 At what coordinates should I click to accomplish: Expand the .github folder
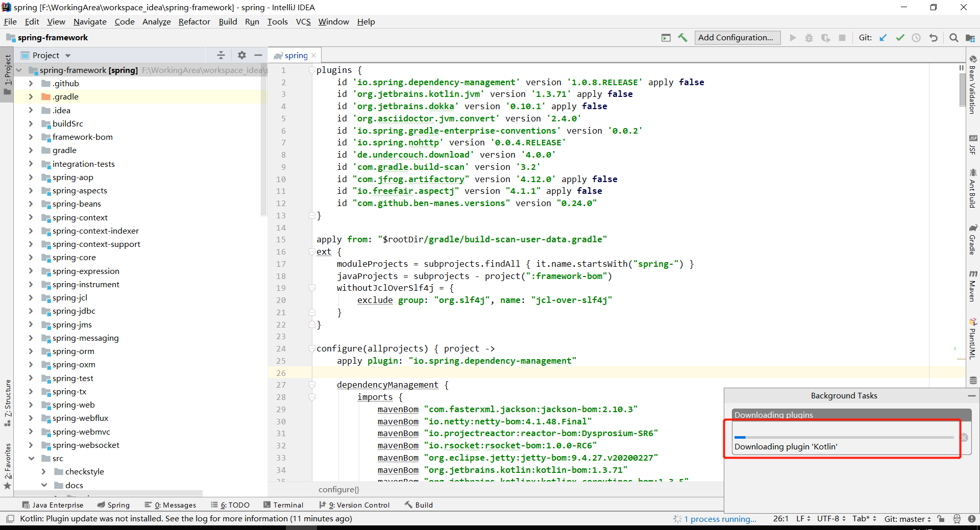point(31,83)
